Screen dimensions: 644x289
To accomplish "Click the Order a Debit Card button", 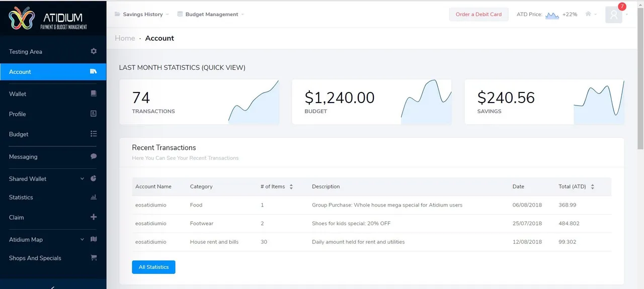I will [x=478, y=14].
